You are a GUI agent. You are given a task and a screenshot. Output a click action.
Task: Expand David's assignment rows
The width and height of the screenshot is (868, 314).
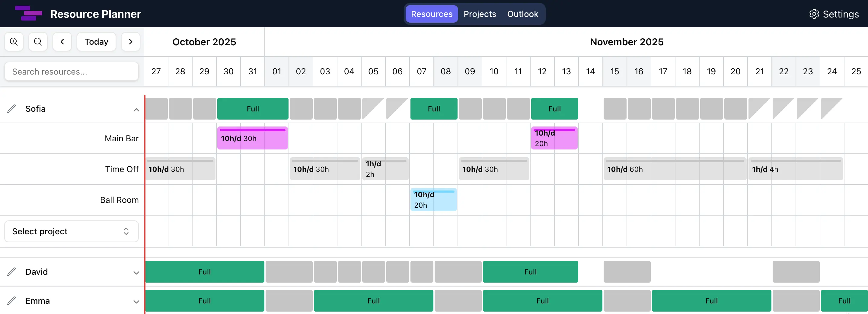(136, 273)
